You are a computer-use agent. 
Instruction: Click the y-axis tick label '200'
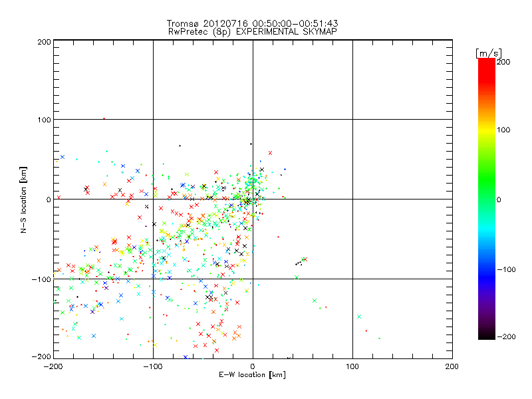tap(44, 42)
